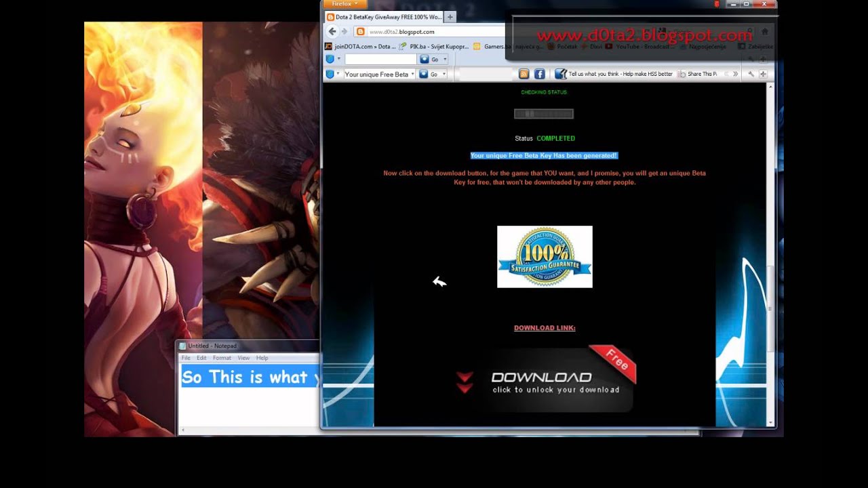The image size is (868, 488).
Task: Click the page scrollbar down arrow
Action: pyautogui.click(x=770, y=422)
